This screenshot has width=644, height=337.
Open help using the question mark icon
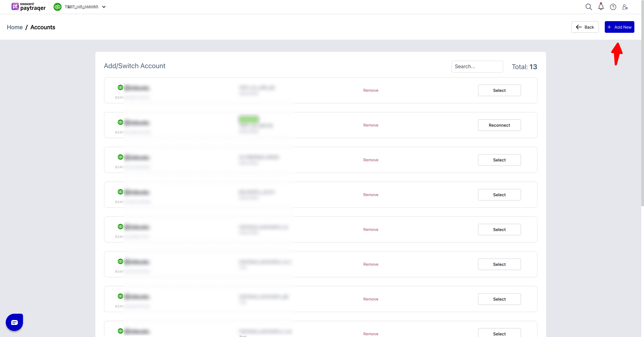click(x=613, y=7)
